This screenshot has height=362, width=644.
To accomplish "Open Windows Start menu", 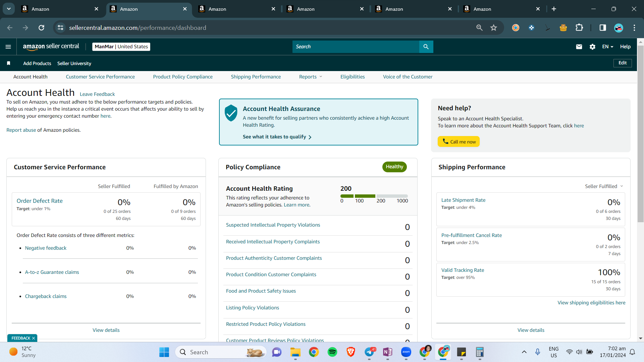I will pyautogui.click(x=164, y=352).
